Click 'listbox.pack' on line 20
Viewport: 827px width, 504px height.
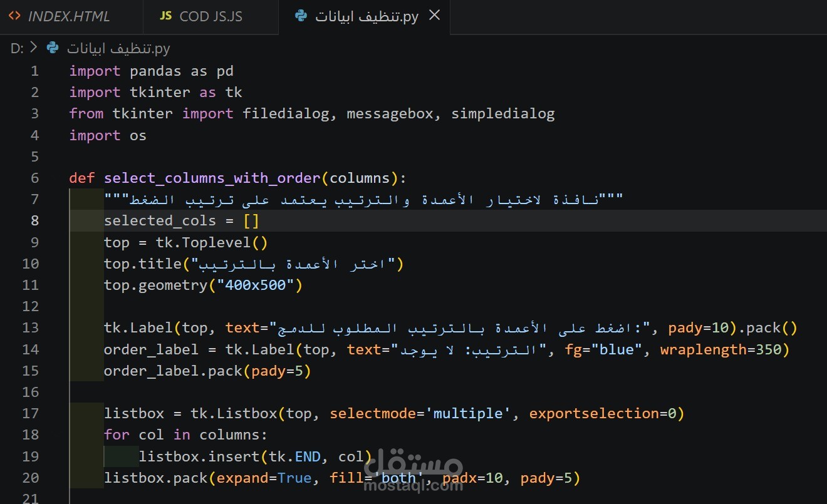pyautogui.click(x=155, y=478)
